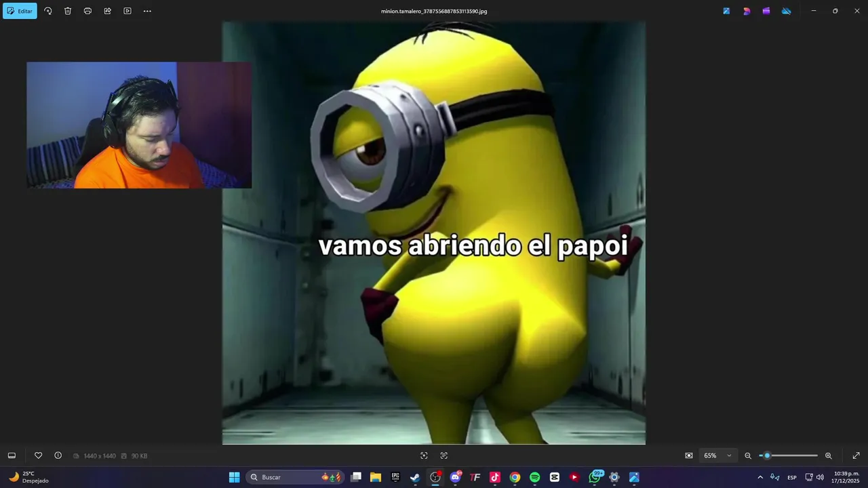The height and width of the screenshot is (488, 868).
Task: Toggle the filmstrip icon at bottom left
Action: (12, 455)
